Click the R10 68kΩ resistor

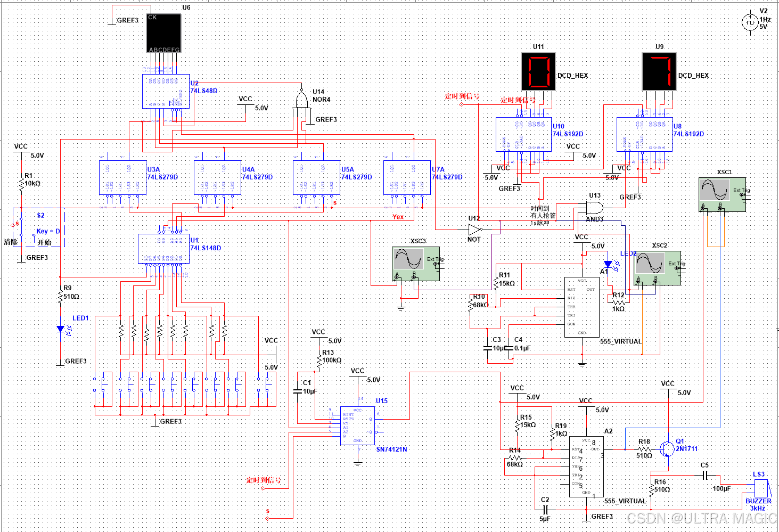pos(470,305)
